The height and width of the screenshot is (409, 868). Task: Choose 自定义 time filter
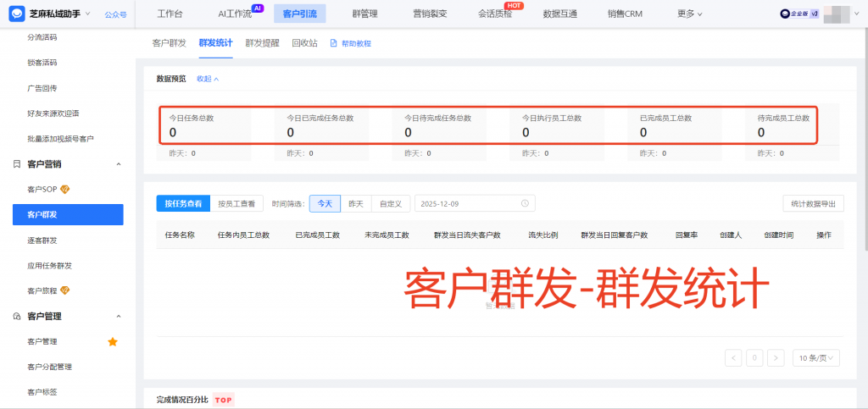tap(390, 203)
